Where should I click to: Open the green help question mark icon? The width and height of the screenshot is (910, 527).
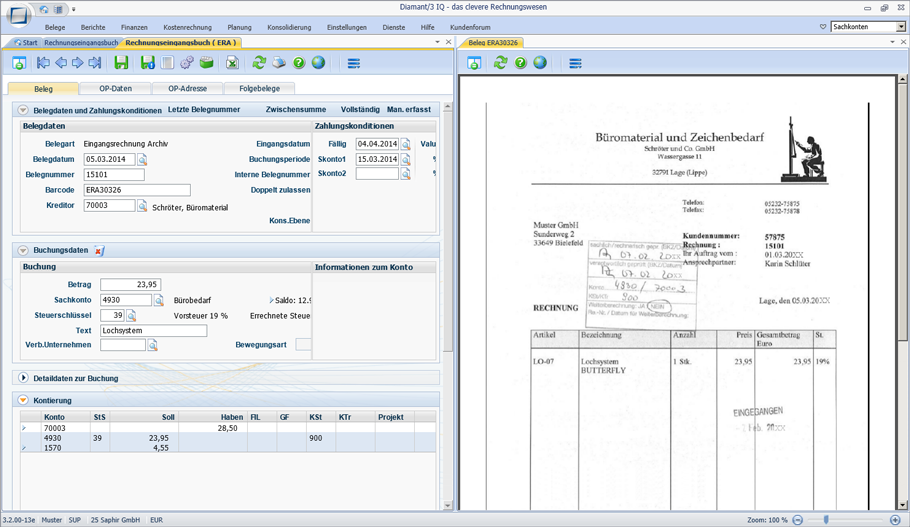click(299, 63)
